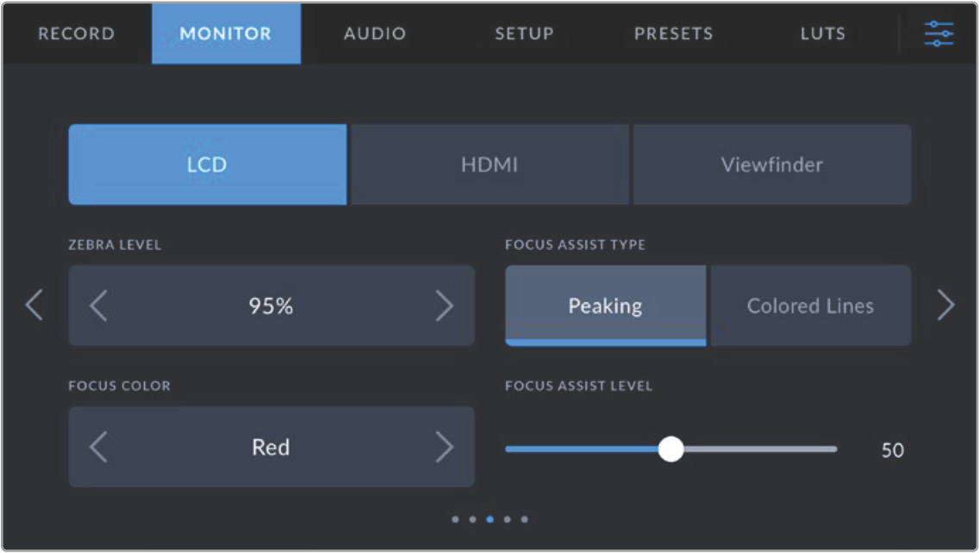980x553 pixels.
Task: Click the focus assist level slider handle
Action: 671,449
